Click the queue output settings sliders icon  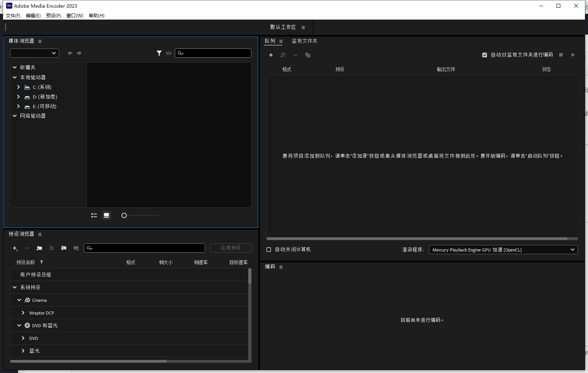coord(283,55)
